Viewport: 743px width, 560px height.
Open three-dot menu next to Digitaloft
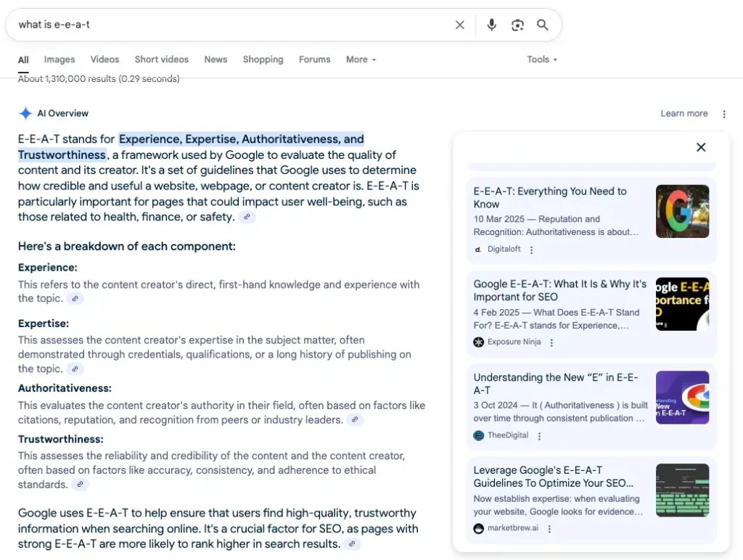click(531, 250)
